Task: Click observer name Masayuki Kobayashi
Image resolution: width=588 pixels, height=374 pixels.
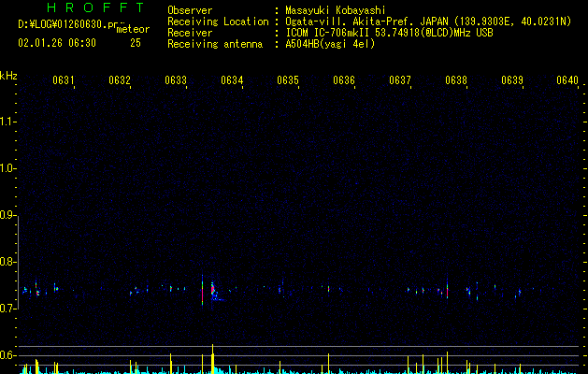Action: (x=336, y=10)
